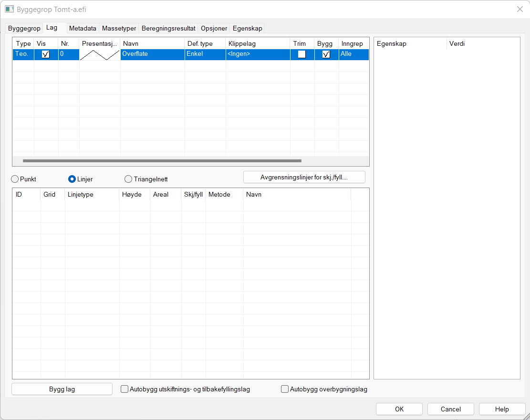The height and width of the screenshot is (420, 530).
Task: Choose the Linjer radio option
Action: (x=73, y=179)
